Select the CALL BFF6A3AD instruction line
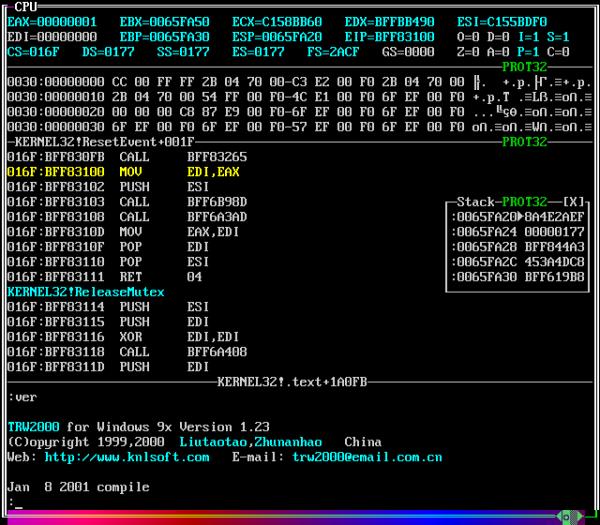The image size is (600, 525). point(127,217)
